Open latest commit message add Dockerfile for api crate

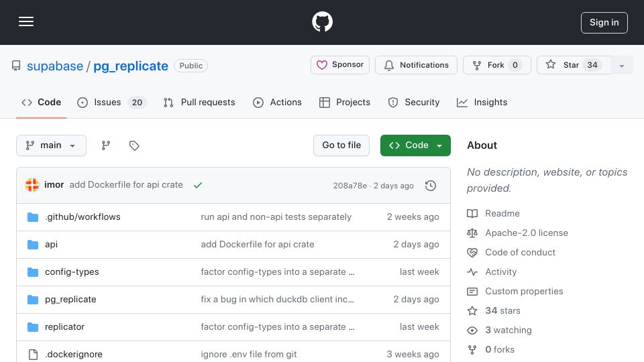126,185
